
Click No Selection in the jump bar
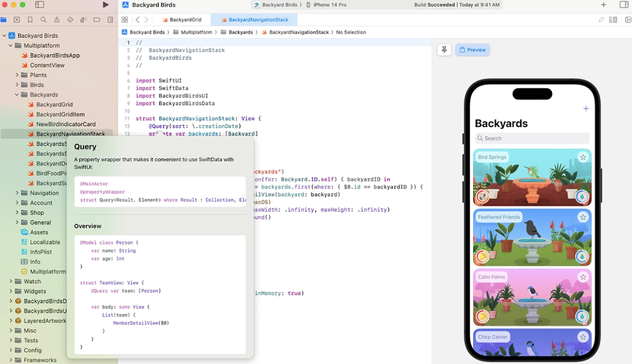pos(351,32)
